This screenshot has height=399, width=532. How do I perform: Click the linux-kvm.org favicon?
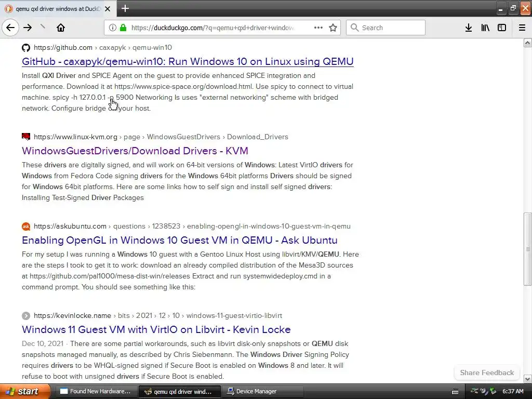26,137
